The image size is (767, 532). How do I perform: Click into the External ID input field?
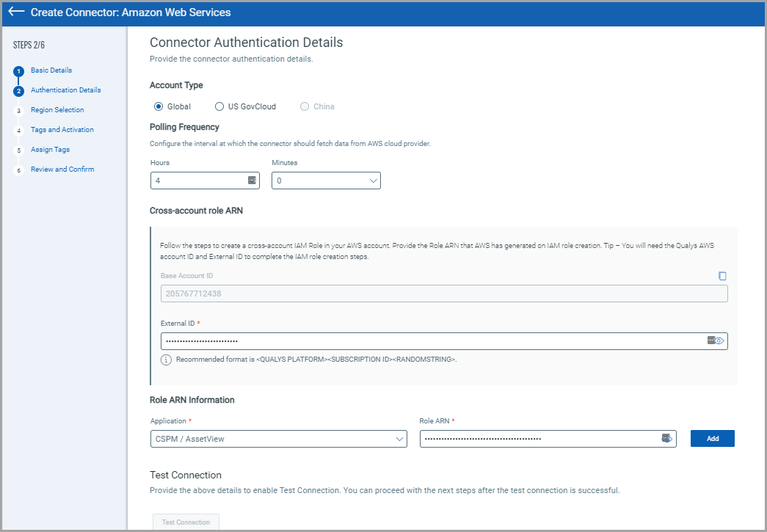click(432, 341)
